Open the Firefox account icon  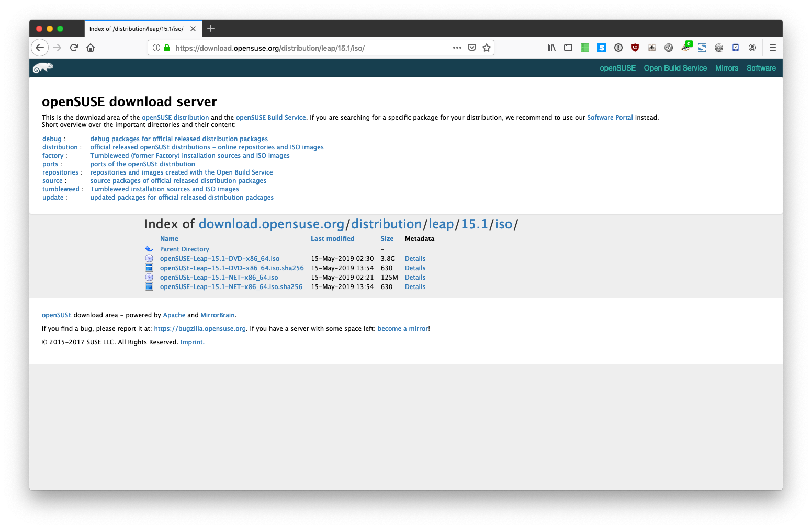[x=752, y=48]
